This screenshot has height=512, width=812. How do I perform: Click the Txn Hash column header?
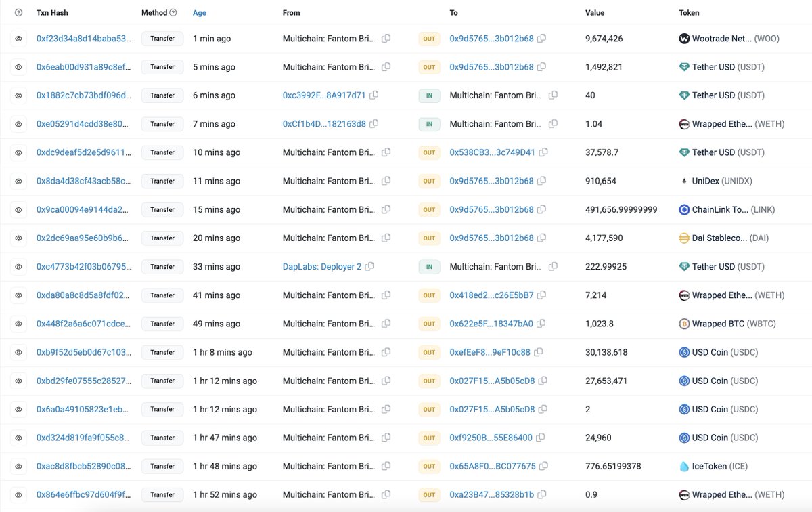click(x=52, y=12)
